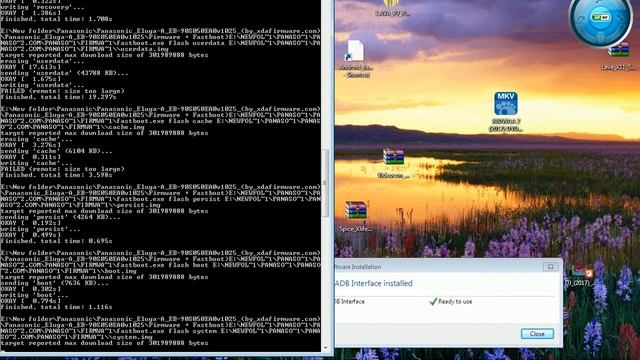Click the Software Installation dialog title

(358, 267)
